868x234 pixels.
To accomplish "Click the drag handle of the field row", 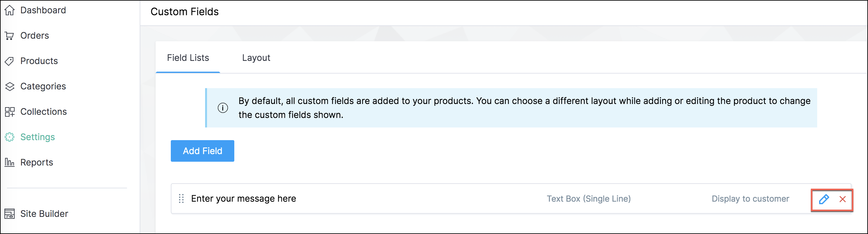I will 181,199.
